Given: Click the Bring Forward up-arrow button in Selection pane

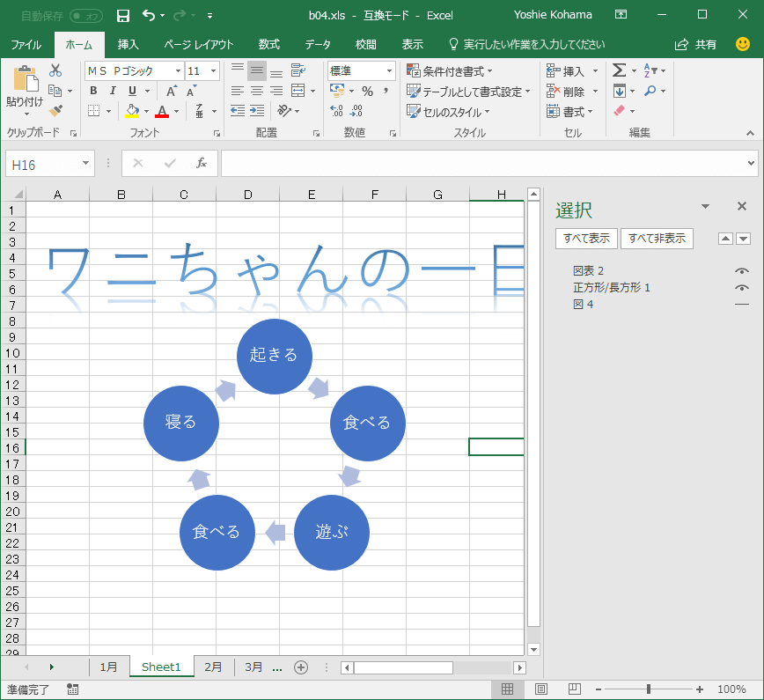Looking at the screenshot, I should pos(725,239).
